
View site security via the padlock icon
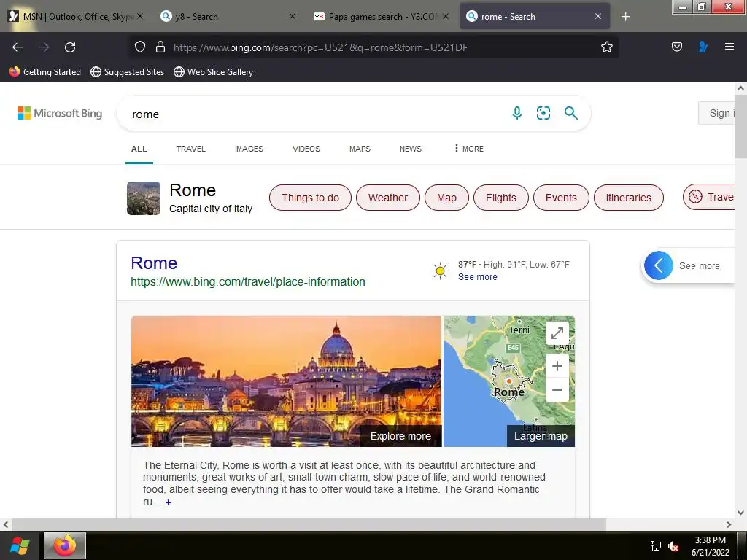[160, 47]
